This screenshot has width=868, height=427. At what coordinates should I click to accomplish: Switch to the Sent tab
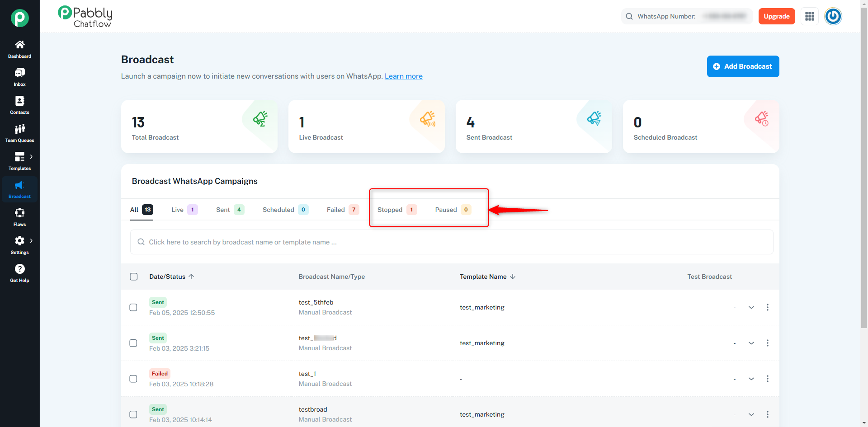230,210
